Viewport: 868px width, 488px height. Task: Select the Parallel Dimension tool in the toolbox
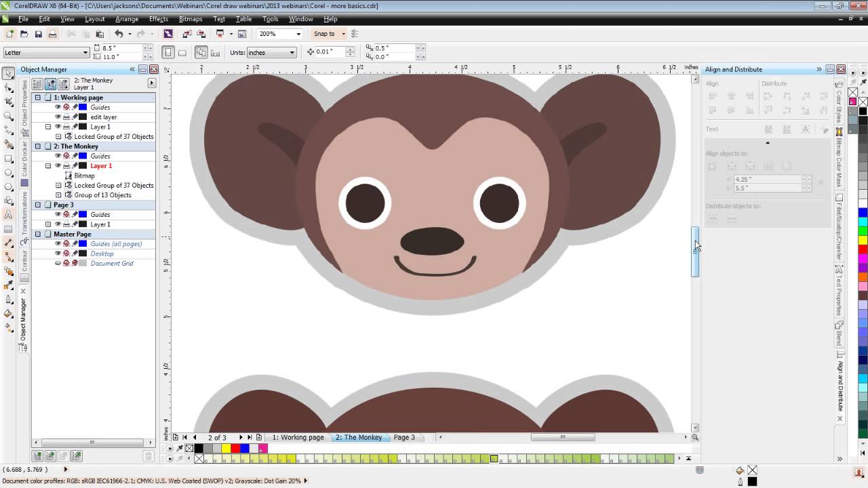9,243
